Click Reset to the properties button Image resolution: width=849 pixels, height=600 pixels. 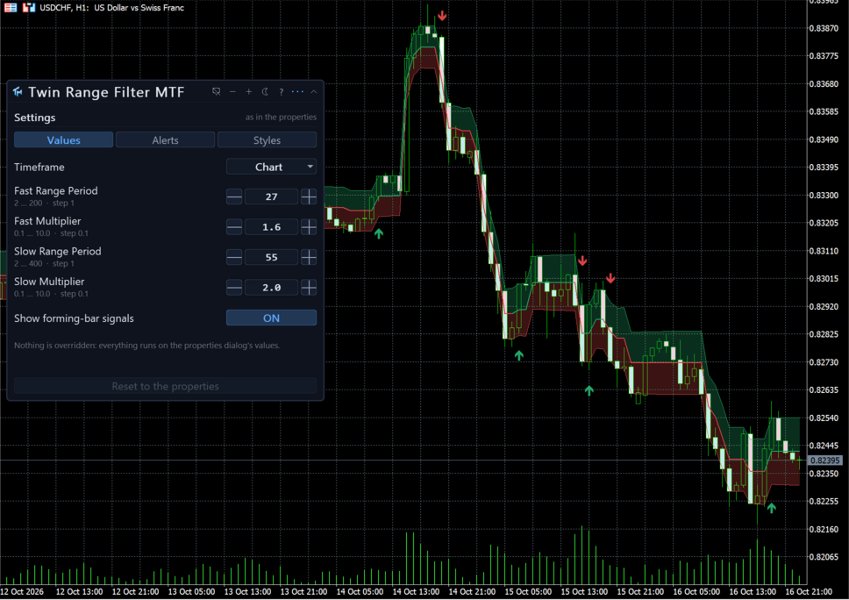tap(165, 386)
